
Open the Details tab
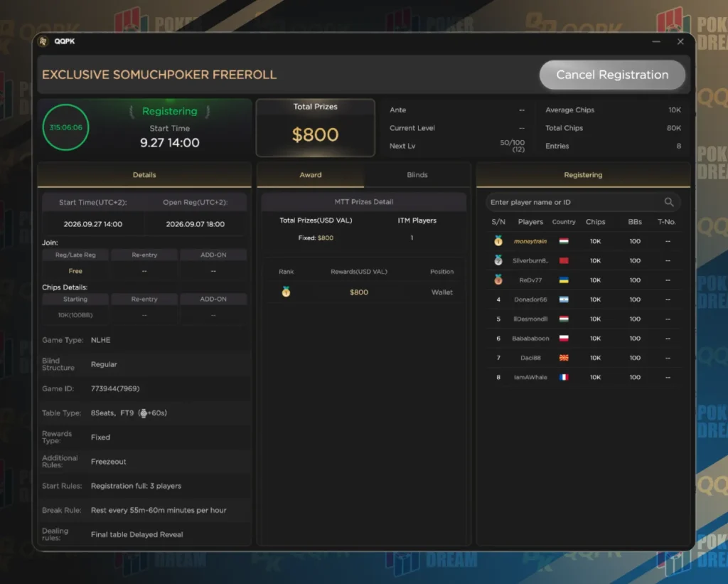pos(144,175)
